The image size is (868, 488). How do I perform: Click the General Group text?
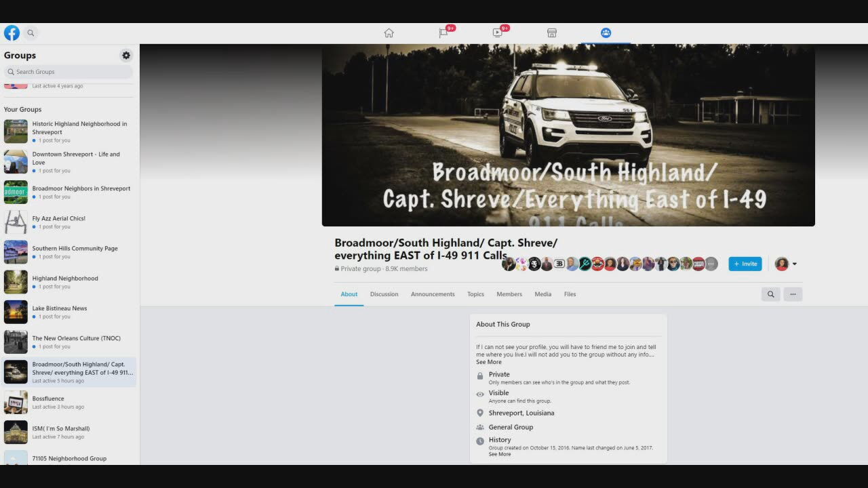click(511, 427)
